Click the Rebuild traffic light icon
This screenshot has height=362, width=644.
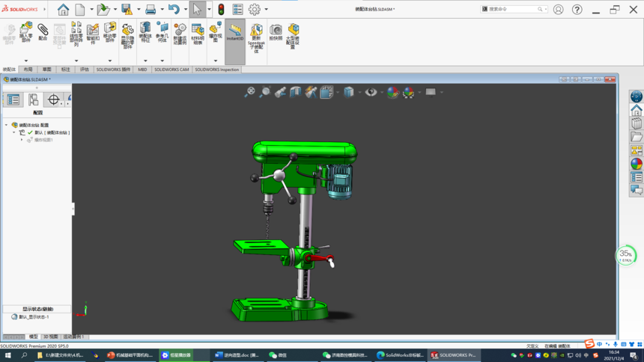coord(221,10)
